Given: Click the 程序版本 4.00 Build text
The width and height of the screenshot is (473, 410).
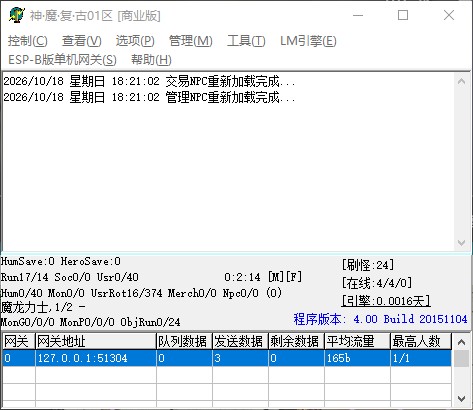Looking at the screenshot, I should pyautogui.click(x=380, y=319).
